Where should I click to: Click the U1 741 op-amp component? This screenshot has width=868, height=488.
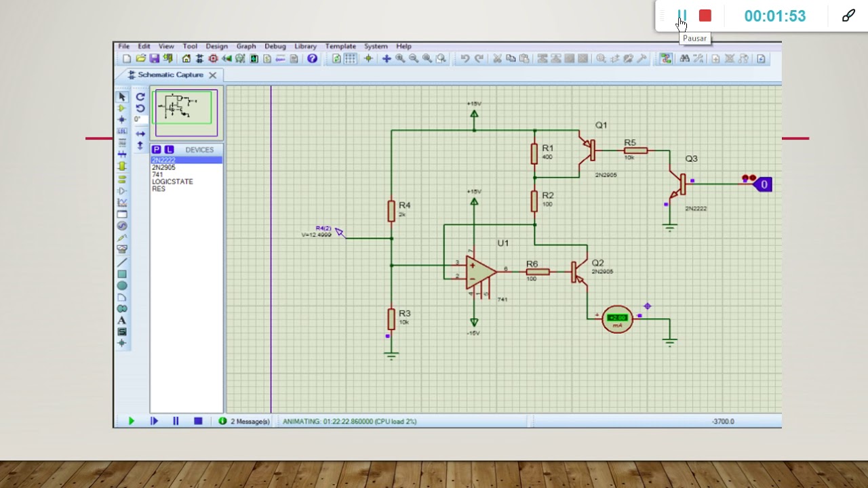[x=481, y=272]
